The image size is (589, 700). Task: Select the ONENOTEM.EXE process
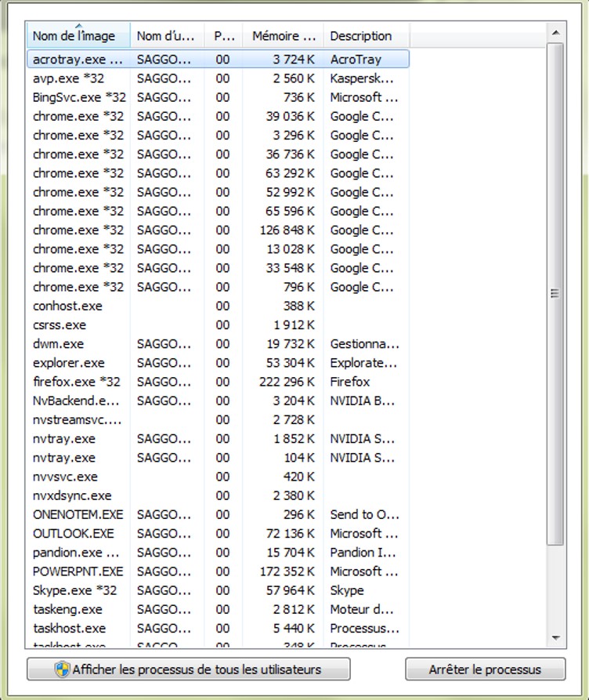click(x=219, y=515)
